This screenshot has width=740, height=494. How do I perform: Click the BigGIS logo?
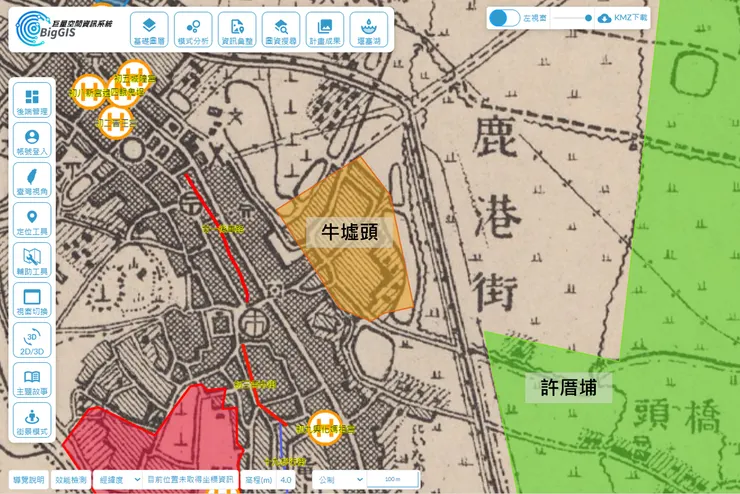pos(64,28)
